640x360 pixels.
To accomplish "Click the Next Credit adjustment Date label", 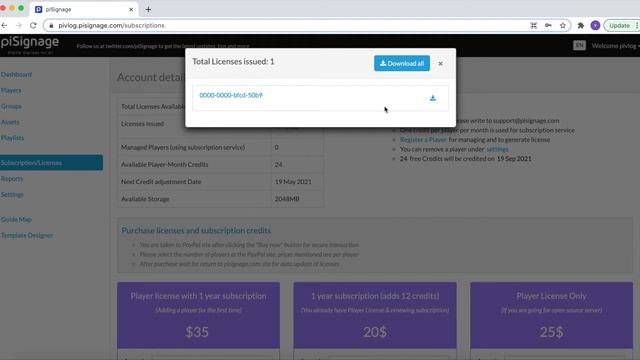I will click(x=161, y=181).
